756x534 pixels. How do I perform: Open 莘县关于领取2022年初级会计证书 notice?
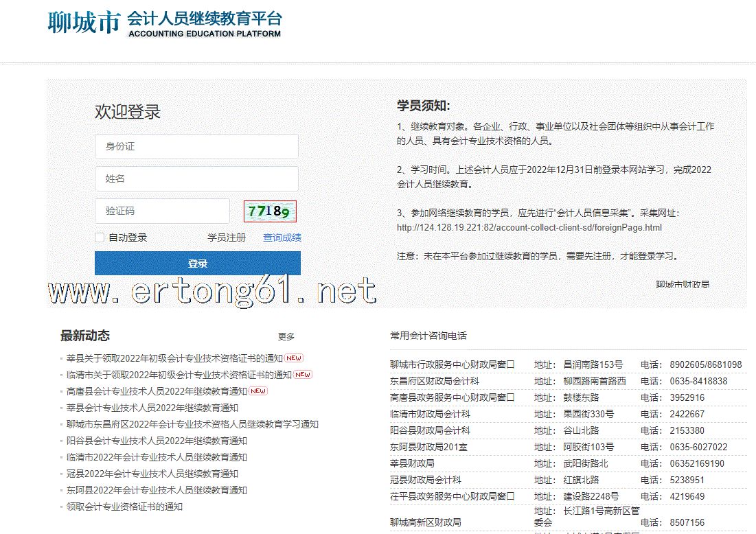174,358
